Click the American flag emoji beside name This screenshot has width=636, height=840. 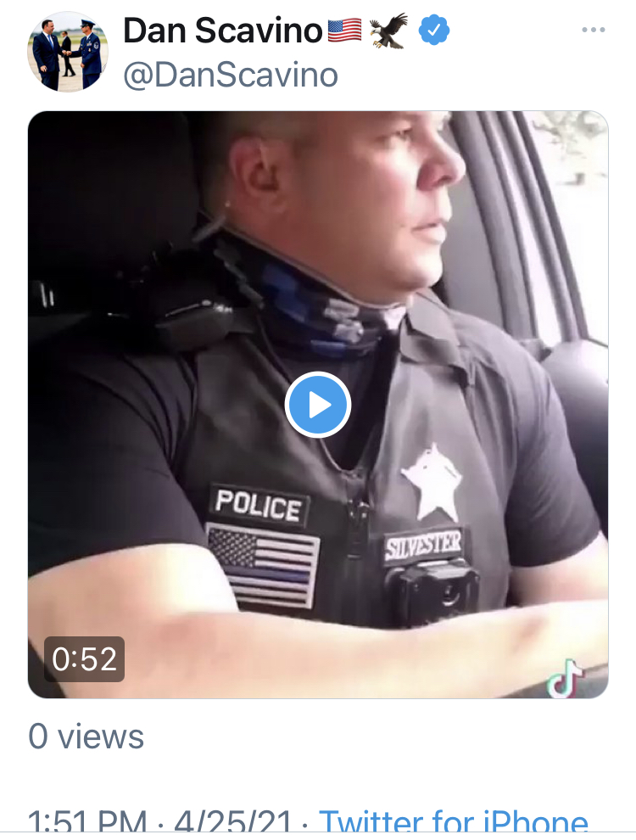point(344,30)
